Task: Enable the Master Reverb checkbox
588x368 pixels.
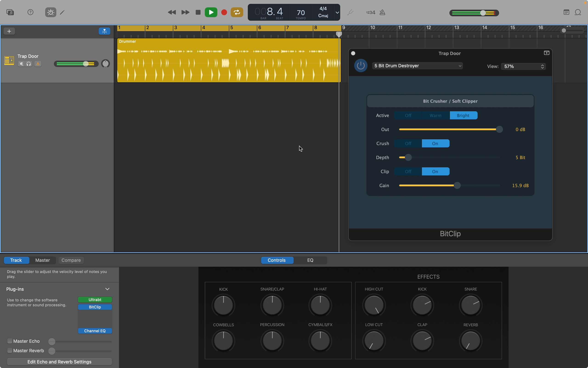Action: coord(10,351)
